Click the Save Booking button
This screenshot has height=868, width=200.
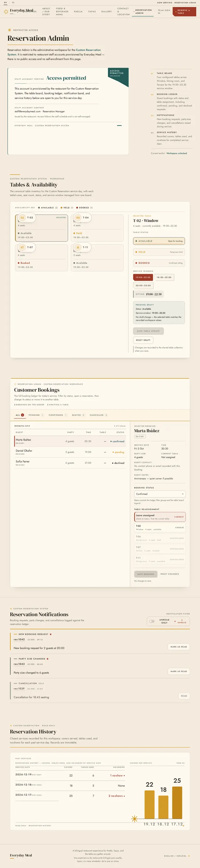(146, 574)
